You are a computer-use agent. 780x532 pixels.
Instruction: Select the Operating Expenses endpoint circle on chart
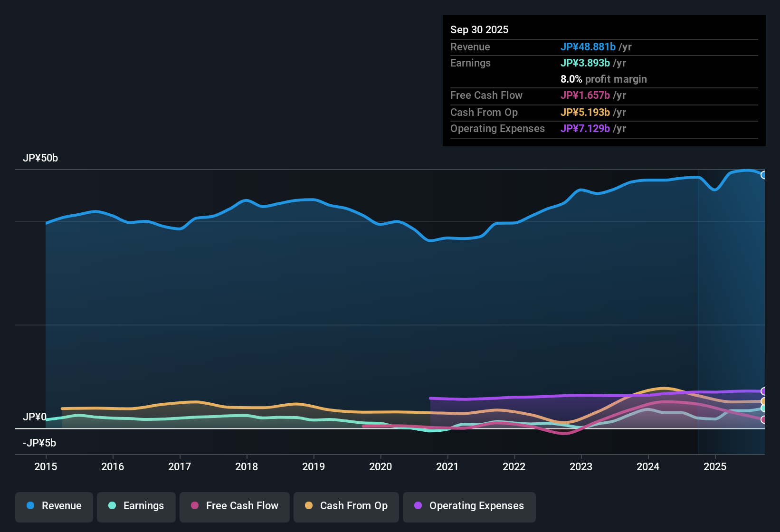764,391
